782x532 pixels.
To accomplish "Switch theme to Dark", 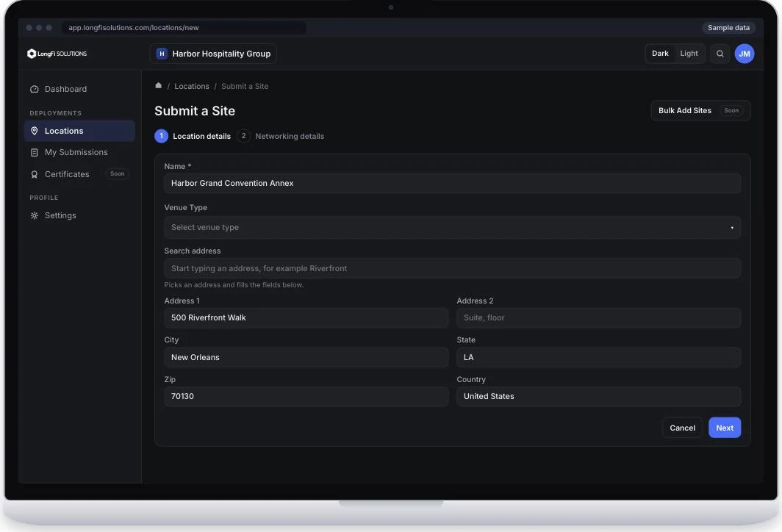I will (660, 54).
